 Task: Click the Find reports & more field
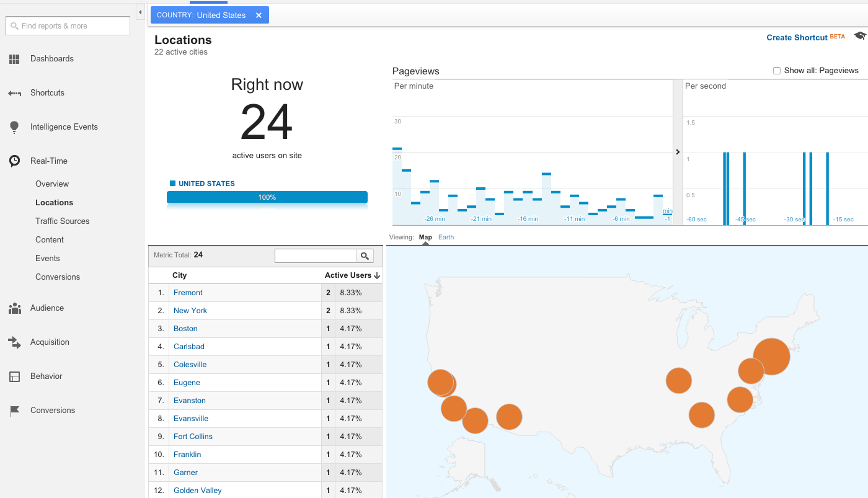68,26
